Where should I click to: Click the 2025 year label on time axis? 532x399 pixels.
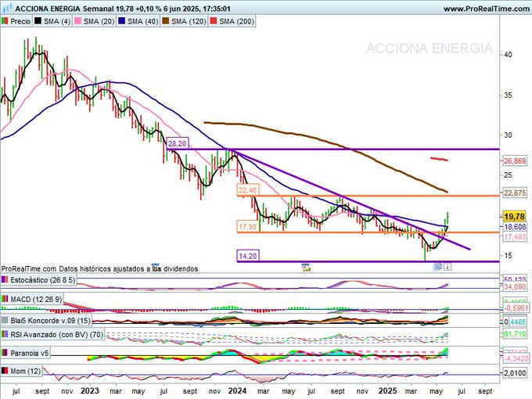tap(387, 391)
